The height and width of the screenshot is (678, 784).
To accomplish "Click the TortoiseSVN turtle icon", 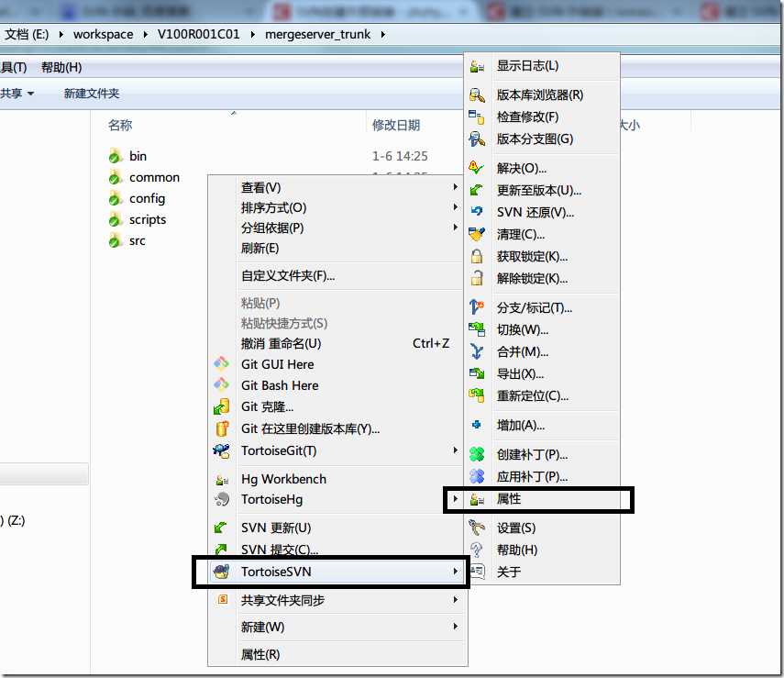I will point(222,572).
